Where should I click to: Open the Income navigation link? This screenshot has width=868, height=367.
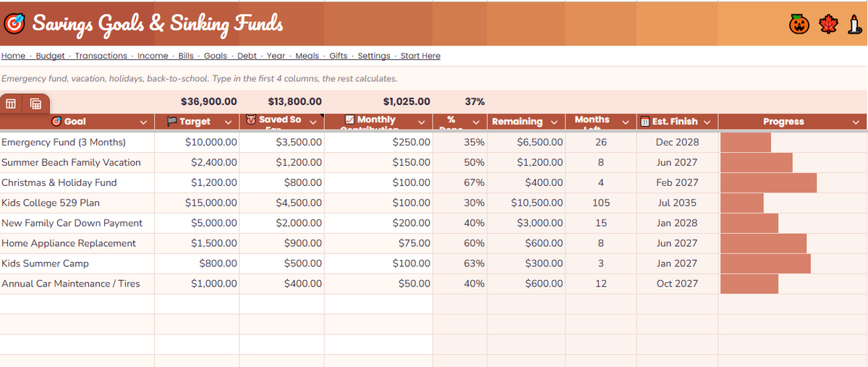153,56
